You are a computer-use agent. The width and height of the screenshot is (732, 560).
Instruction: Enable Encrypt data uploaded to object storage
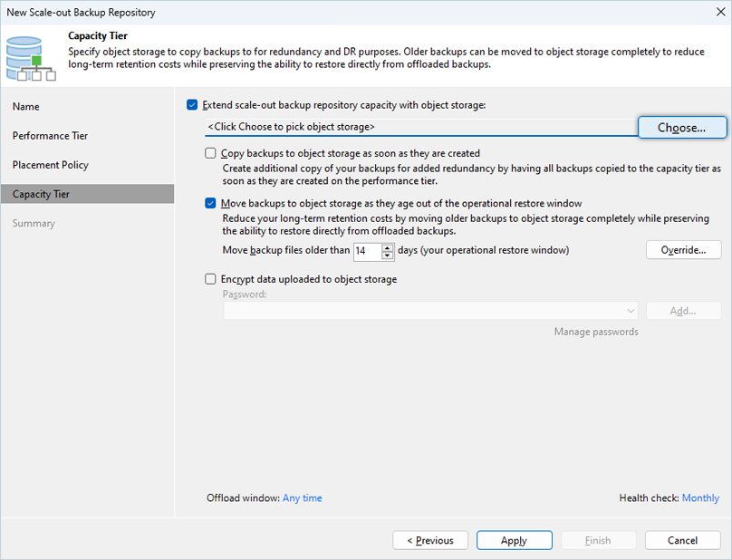coord(211,279)
